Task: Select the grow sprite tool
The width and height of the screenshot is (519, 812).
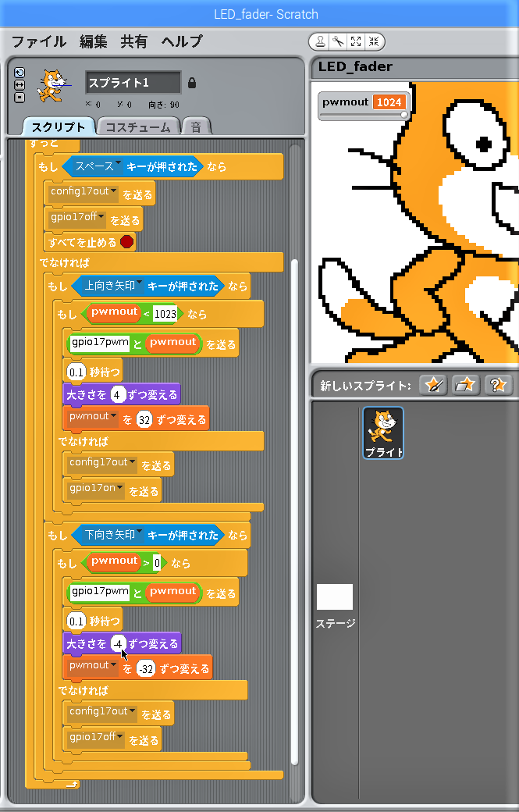Action: (x=355, y=42)
